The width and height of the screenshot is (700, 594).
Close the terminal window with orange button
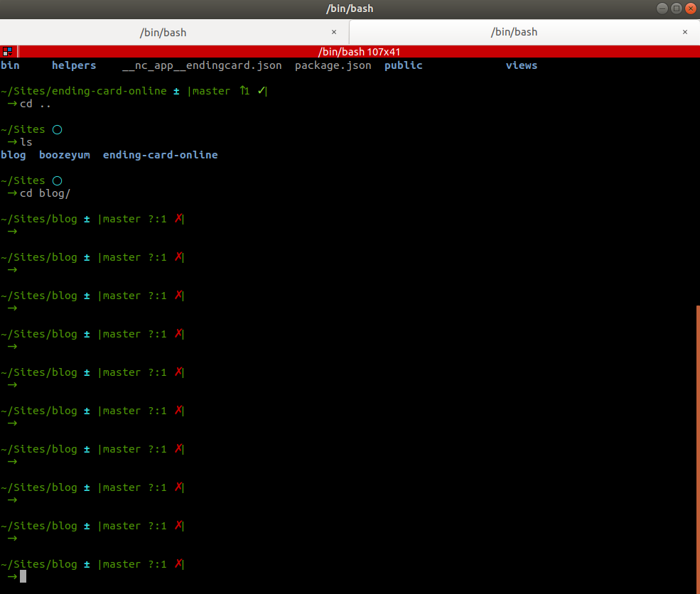691,9
